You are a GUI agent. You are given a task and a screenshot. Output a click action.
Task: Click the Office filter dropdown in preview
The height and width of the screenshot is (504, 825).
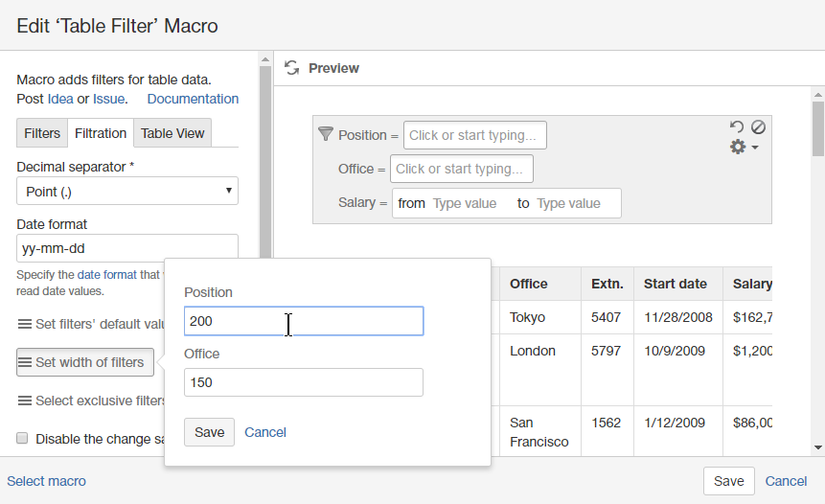pos(461,169)
